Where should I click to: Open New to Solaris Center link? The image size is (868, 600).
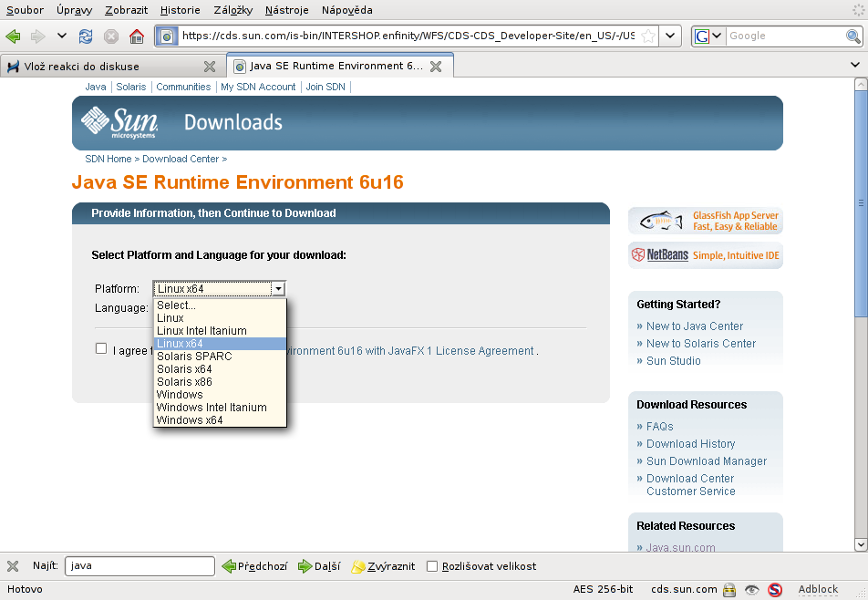pos(701,344)
